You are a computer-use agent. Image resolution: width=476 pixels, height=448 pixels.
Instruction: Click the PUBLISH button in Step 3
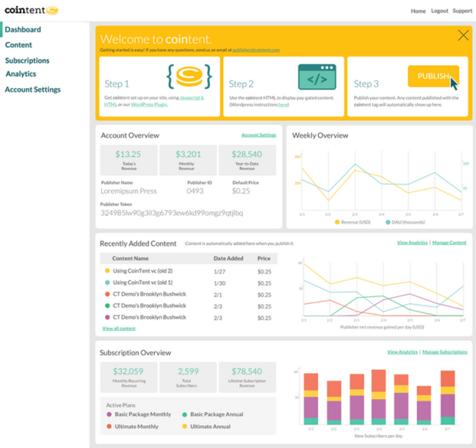click(433, 76)
